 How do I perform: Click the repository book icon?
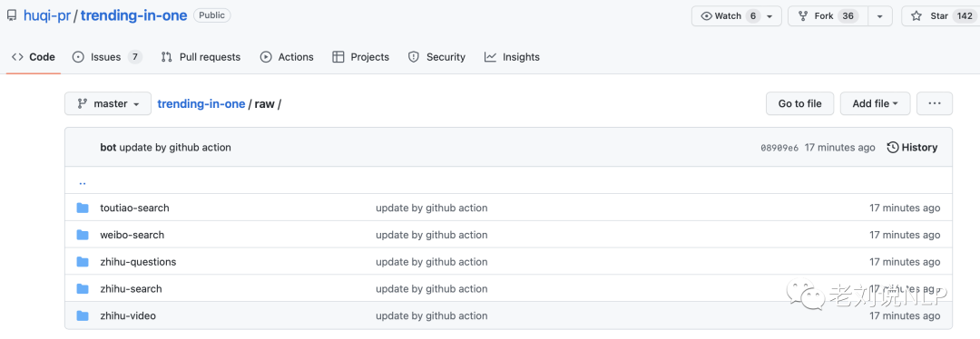12,15
